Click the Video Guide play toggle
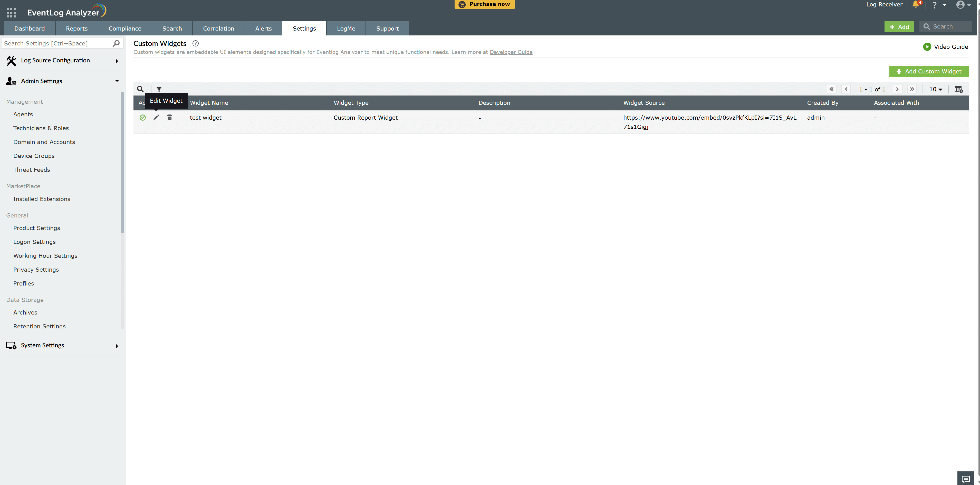The image size is (980, 485). tap(927, 46)
